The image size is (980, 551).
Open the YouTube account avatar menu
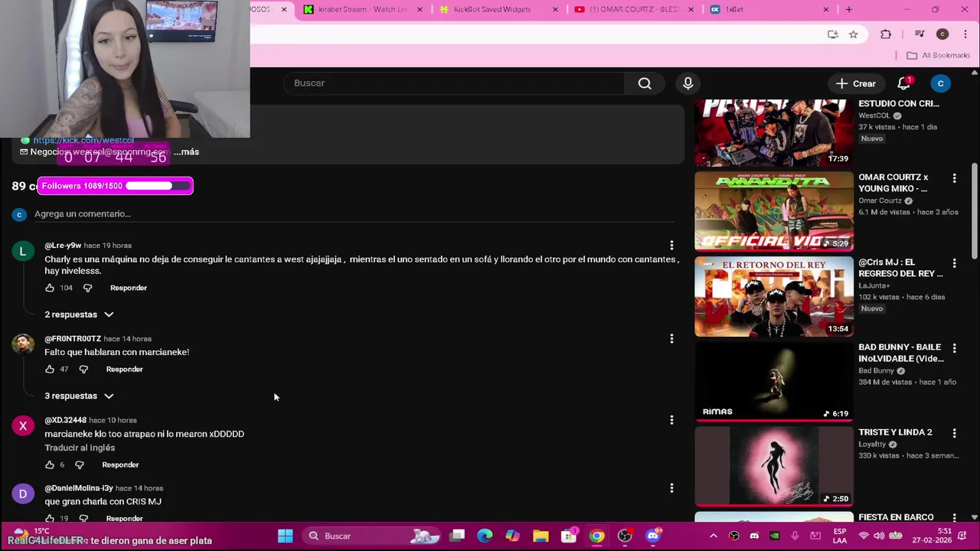tap(940, 83)
